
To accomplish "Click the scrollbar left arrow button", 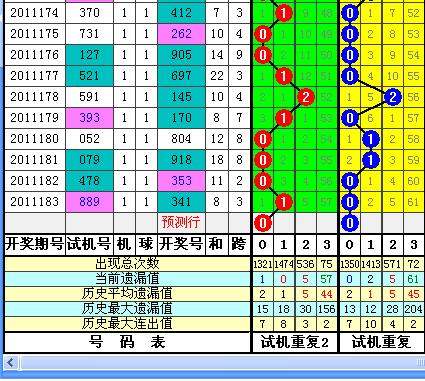I will coord(11,362).
